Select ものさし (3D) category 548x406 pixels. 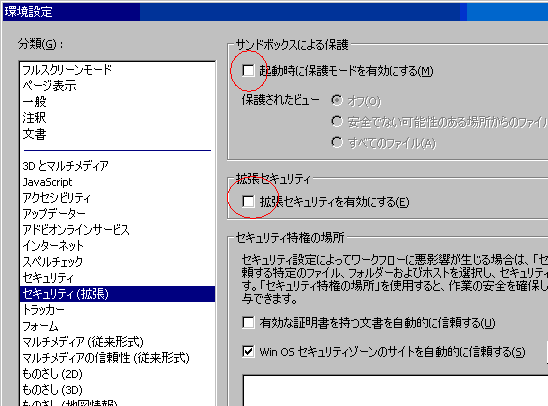117,390
